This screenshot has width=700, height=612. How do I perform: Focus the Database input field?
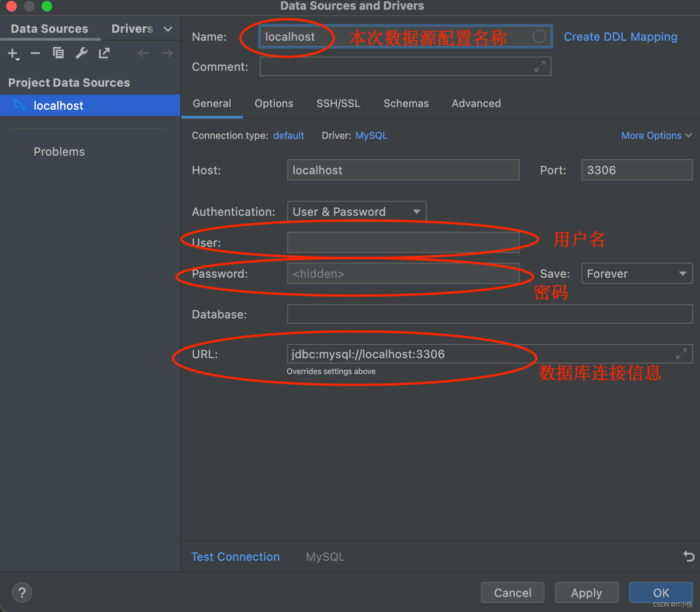click(x=490, y=314)
